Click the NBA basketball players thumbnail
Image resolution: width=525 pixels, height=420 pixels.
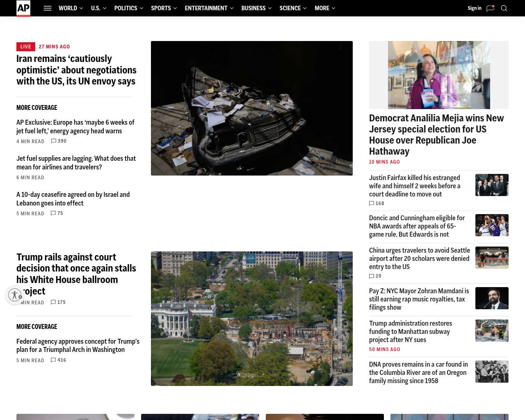(x=492, y=225)
